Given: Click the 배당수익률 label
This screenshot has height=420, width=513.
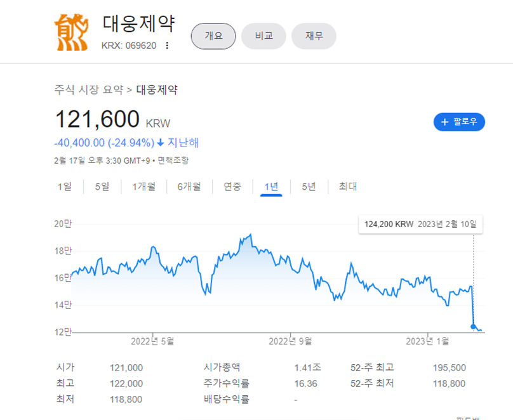Looking at the screenshot, I should click(x=227, y=399).
